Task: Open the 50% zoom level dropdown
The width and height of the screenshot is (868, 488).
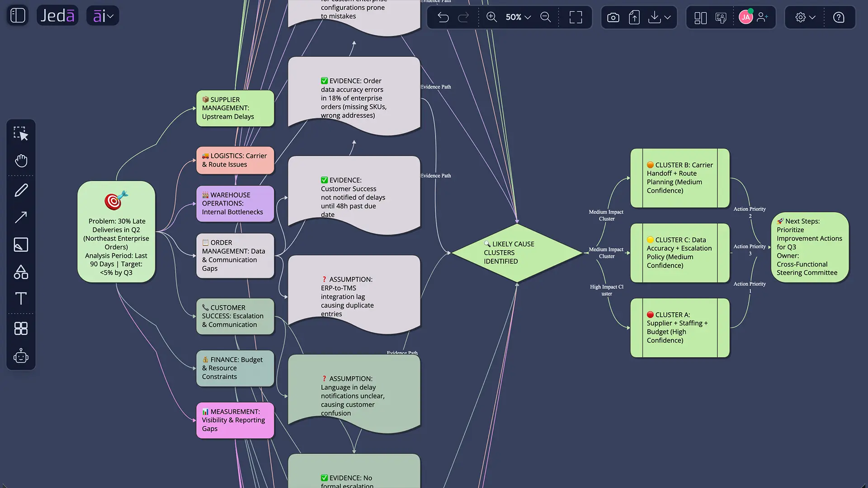Action: (x=518, y=17)
